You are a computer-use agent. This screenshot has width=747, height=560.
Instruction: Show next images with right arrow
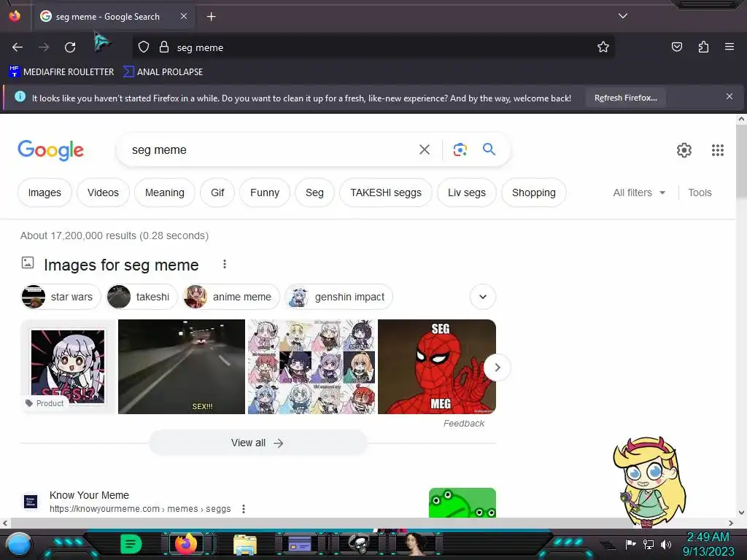(497, 367)
